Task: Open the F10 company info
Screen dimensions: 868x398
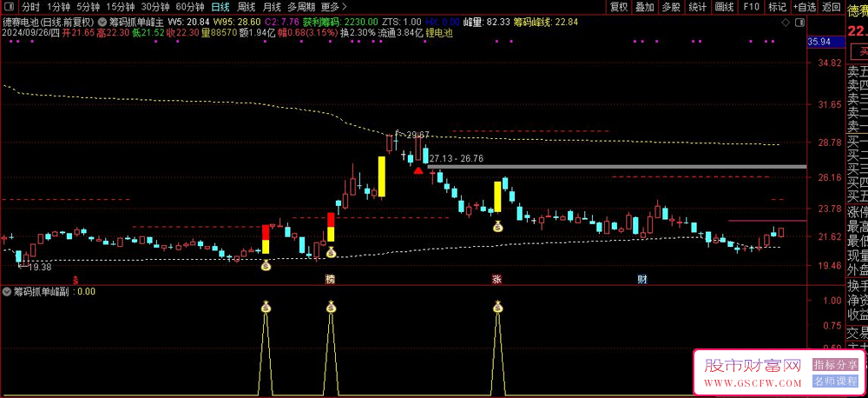Action: coord(751,7)
